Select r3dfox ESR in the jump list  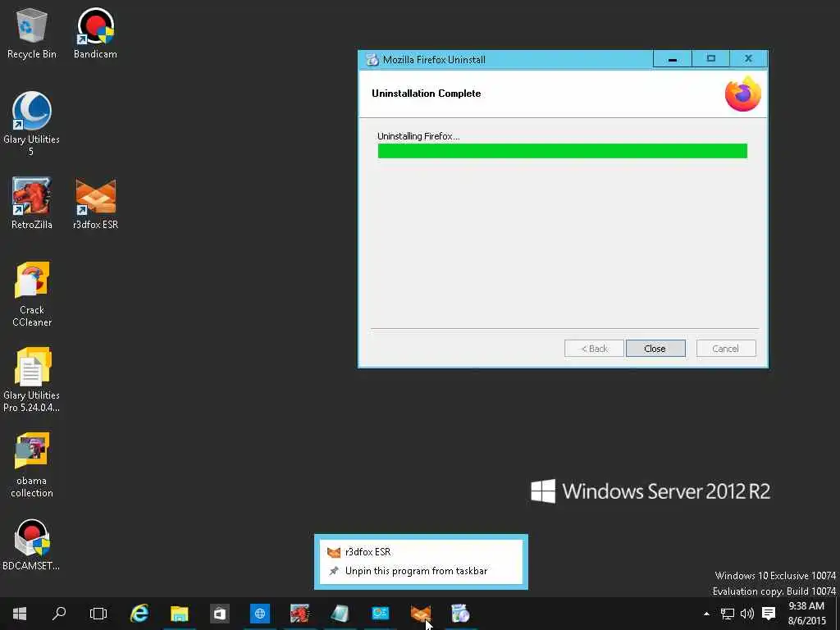[421, 552]
